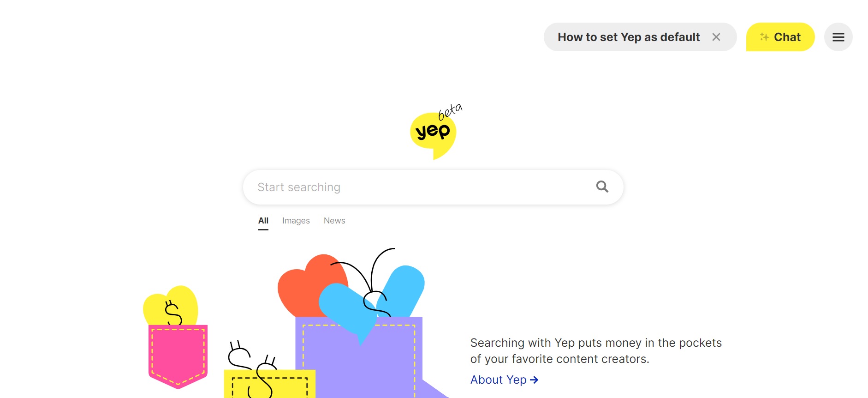
Task: Select the All search tab
Action: pos(263,221)
